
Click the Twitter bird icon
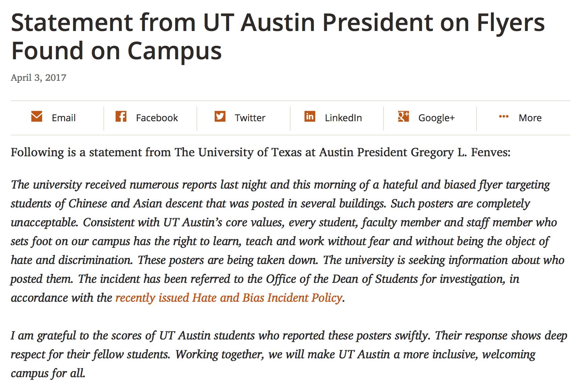pos(220,117)
